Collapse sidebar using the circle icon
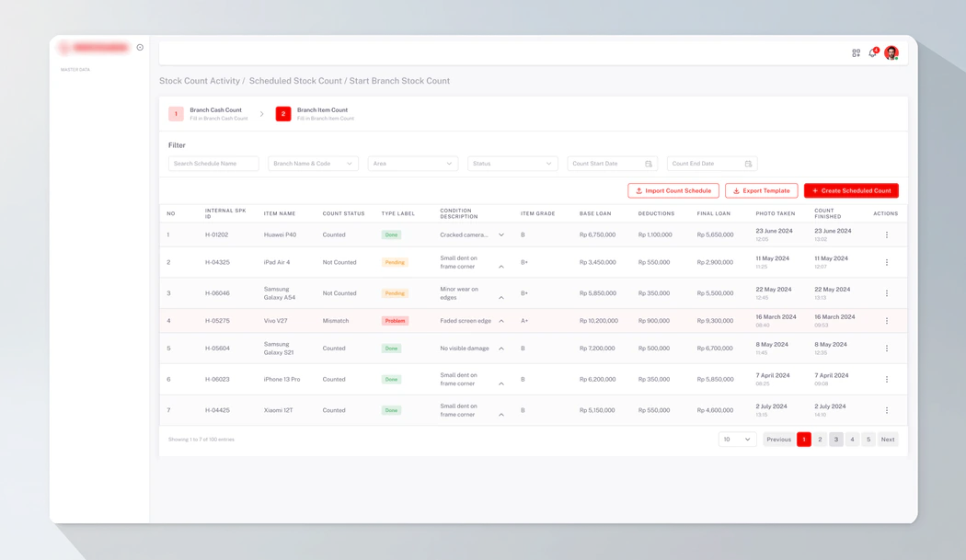 (x=140, y=48)
